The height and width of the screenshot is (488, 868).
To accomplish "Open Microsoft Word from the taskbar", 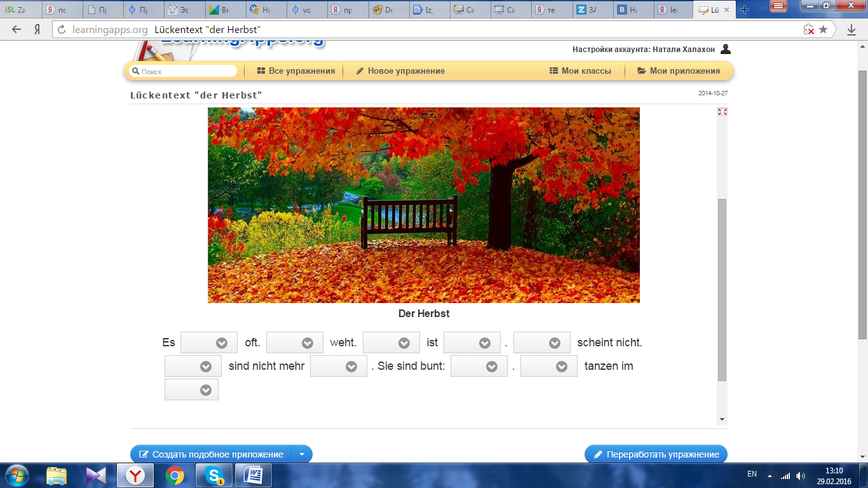I will point(253,475).
